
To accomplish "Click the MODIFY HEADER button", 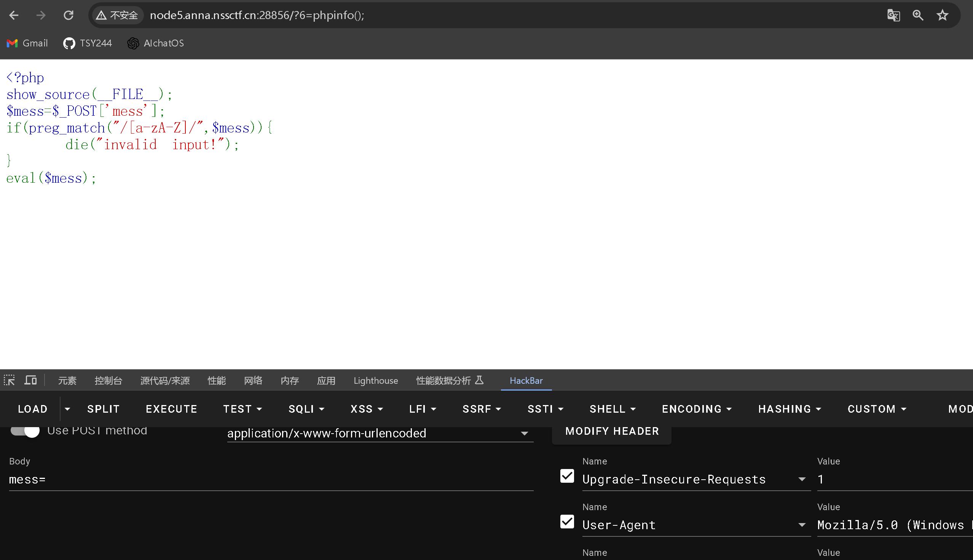I will point(612,431).
